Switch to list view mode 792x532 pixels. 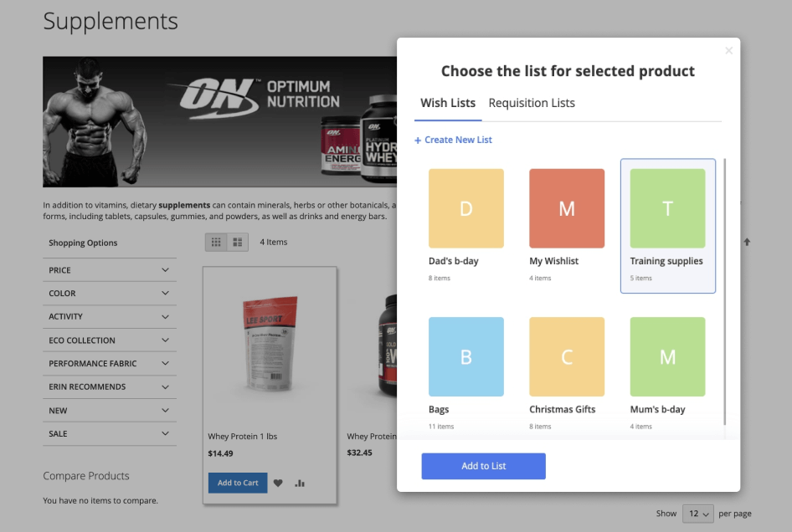[237, 242]
